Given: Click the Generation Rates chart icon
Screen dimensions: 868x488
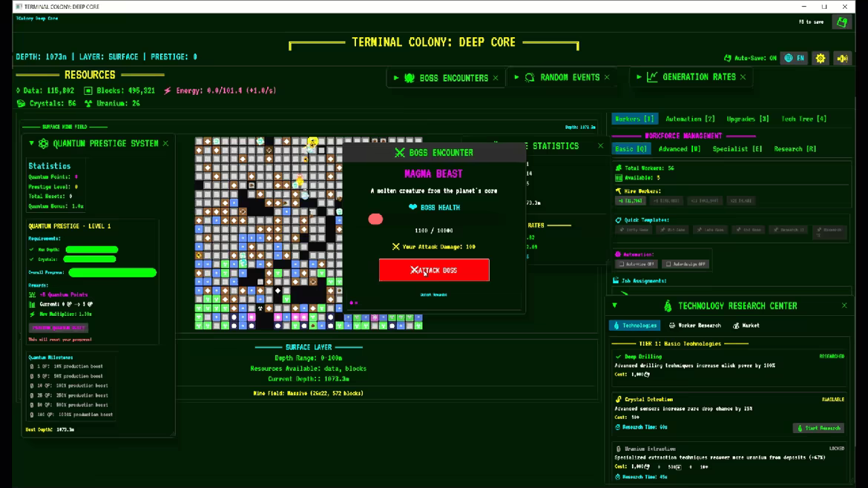Looking at the screenshot, I should pyautogui.click(x=652, y=77).
